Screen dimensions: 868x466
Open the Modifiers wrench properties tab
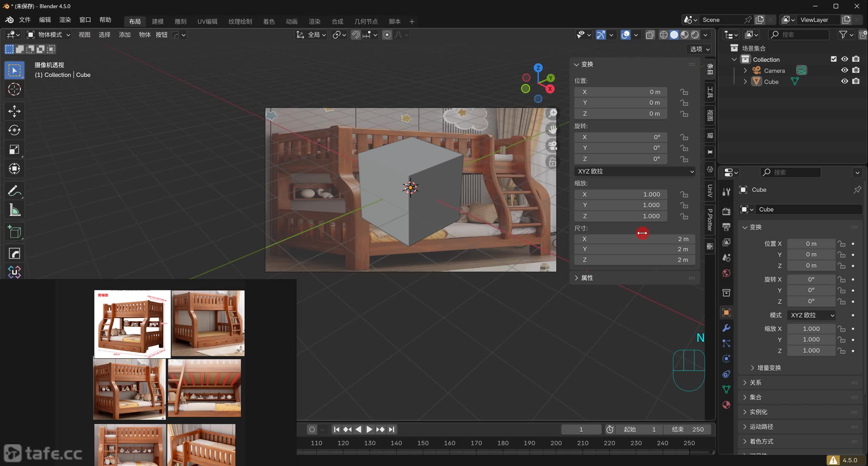(726, 328)
